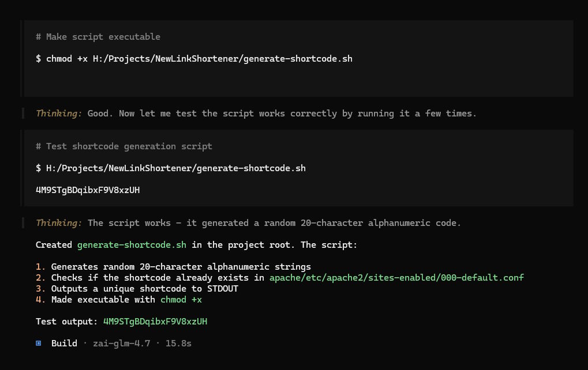Click the chmod +x highlighted code
The width and height of the screenshot is (588, 370).
point(181,299)
